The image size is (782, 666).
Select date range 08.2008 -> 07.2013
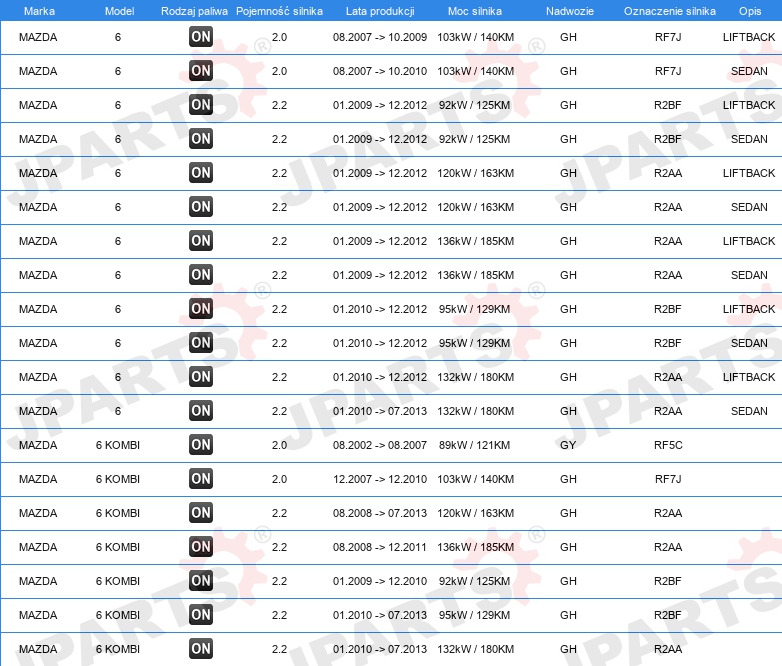[380, 513]
